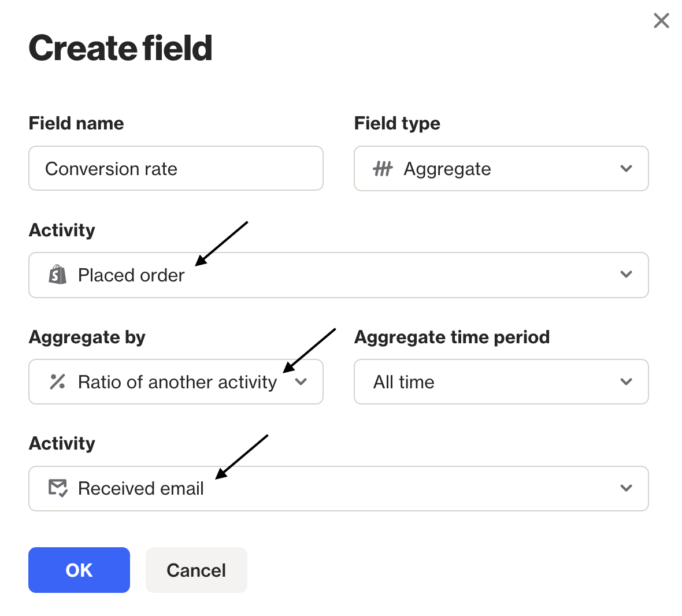Screen dimensions: 682x616
Task: Open the Placed order activity dropdown
Action: (x=338, y=274)
